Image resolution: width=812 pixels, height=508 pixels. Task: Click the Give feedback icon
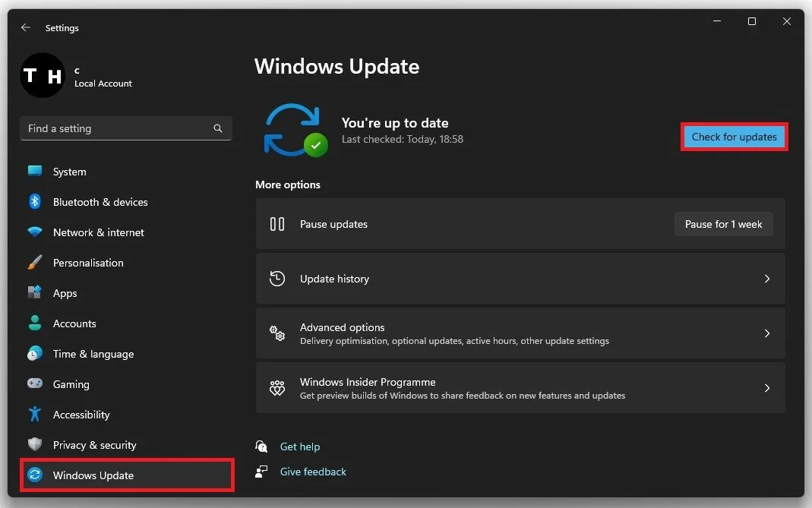(261, 472)
